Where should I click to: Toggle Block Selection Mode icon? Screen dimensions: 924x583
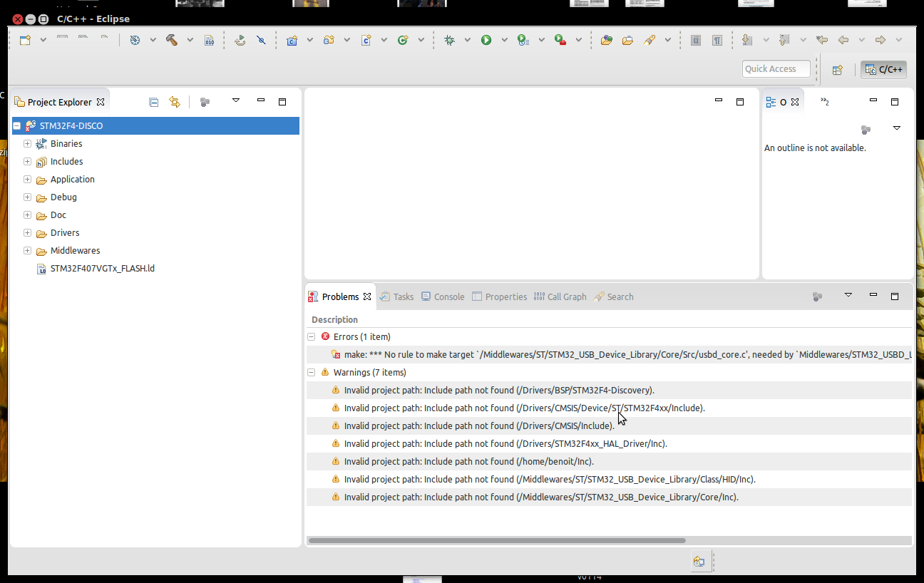(696, 40)
